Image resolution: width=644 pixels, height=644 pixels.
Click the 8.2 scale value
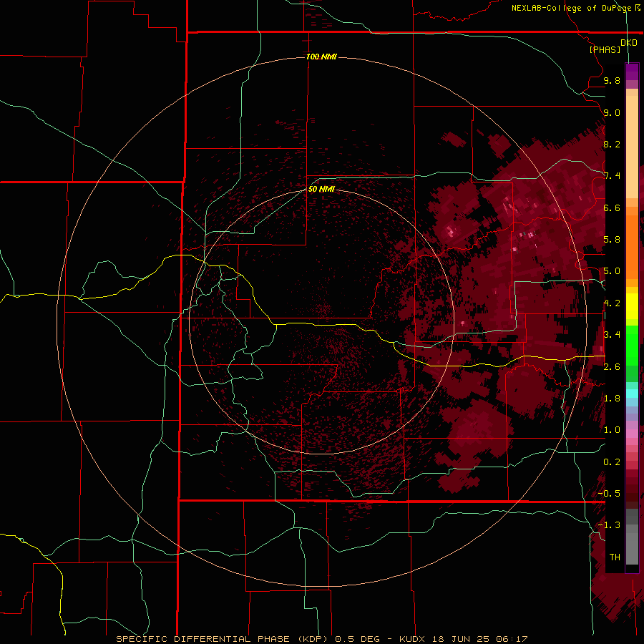pyautogui.click(x=612, y=144)
